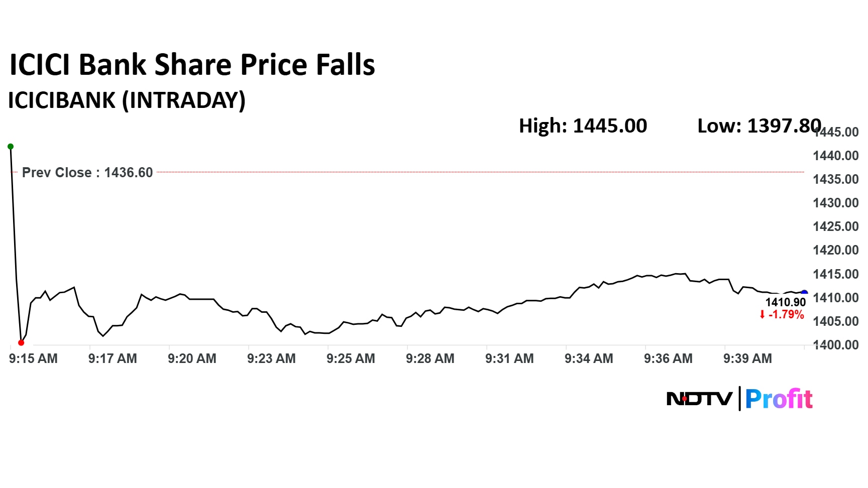Image resolution: width=868 pixels, height=488 pixels.
Task: Click the NDTV logo
Action: pos(699,399)
